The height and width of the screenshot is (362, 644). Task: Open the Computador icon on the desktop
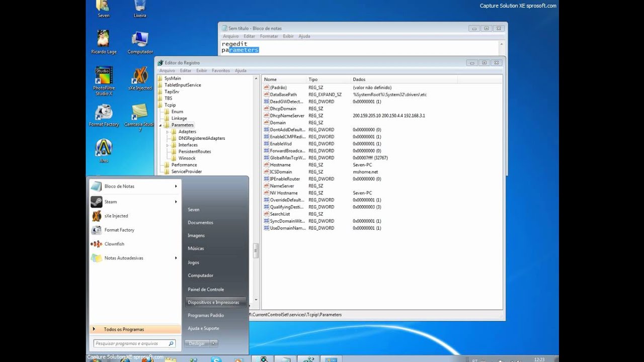click(x=140, y=42)
